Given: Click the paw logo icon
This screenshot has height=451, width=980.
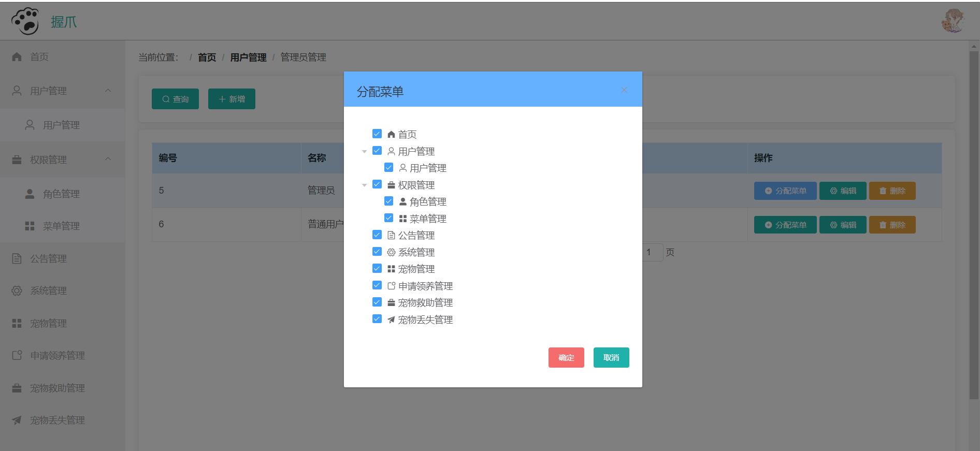Looking at the screenshot, I should (x=25, y=21).
